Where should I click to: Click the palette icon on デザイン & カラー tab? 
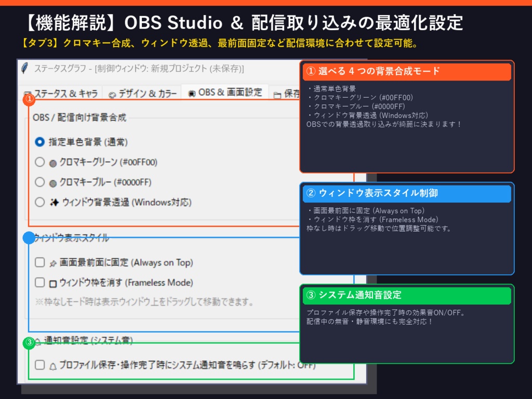tap(112, 95)
